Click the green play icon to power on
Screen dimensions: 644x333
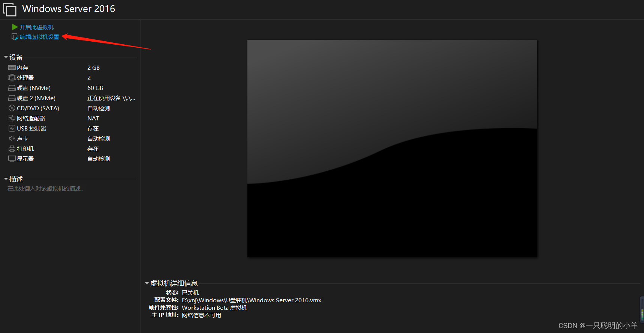pos(15,27)
